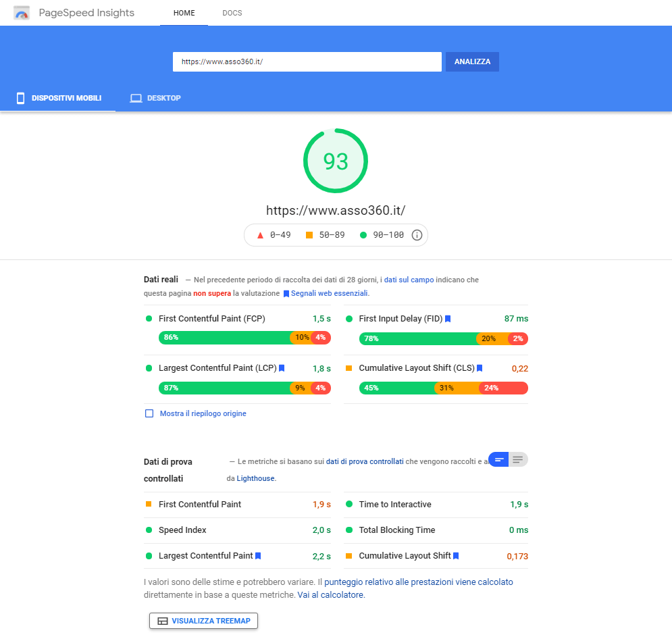
Task: Click the Total Blocking Time metric label
Action: (x=397, y=530)
